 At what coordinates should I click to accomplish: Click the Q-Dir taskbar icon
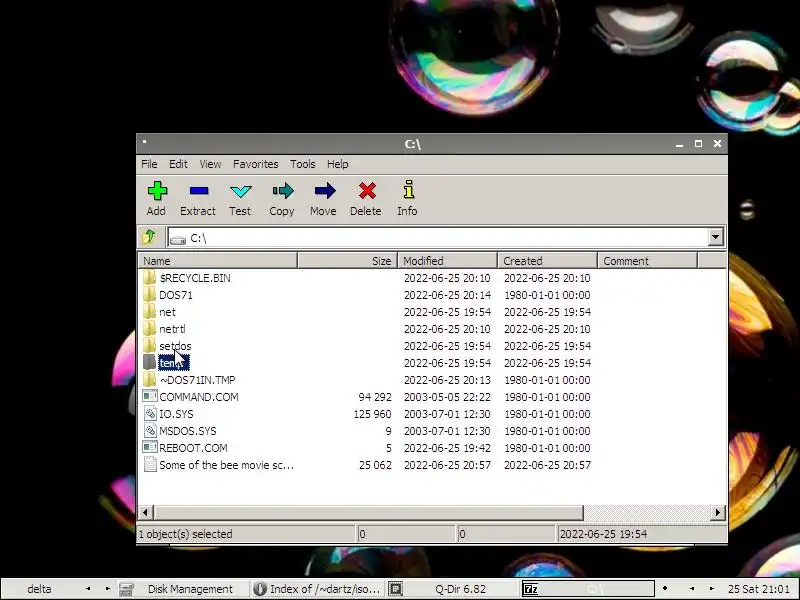click(x=395, y=589)
